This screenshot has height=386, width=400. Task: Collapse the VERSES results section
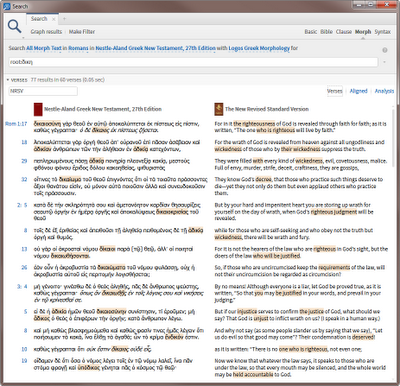[8, 80]
